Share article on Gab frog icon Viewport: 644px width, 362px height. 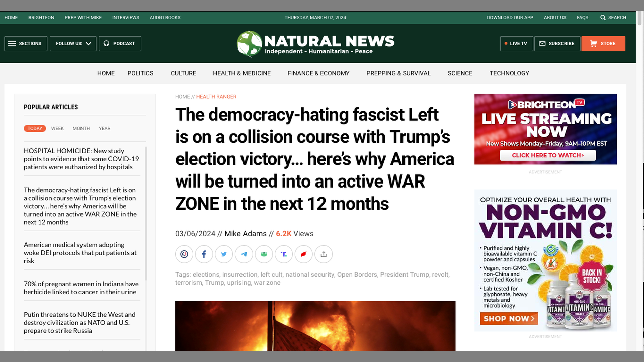coord(264,254)
